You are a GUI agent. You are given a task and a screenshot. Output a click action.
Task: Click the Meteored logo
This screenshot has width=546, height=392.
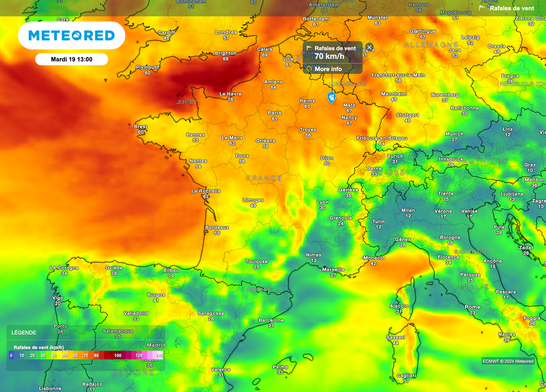71,36
